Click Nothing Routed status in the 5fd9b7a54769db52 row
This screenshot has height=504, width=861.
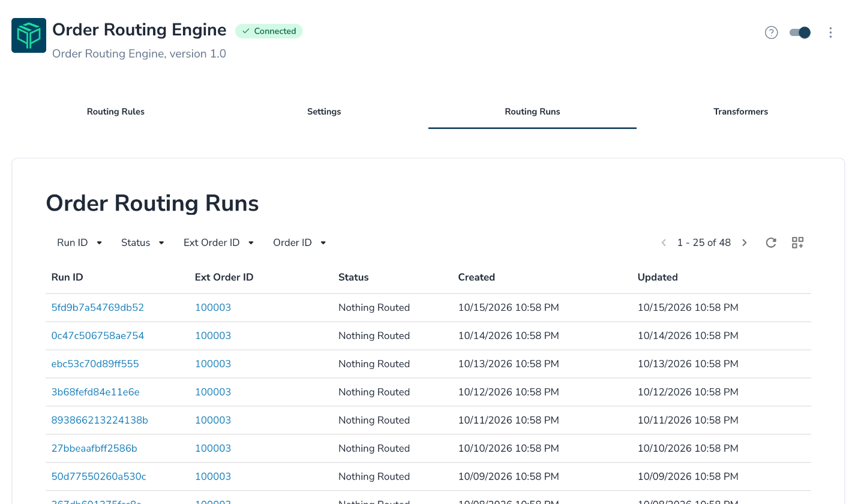click(374, 308)
